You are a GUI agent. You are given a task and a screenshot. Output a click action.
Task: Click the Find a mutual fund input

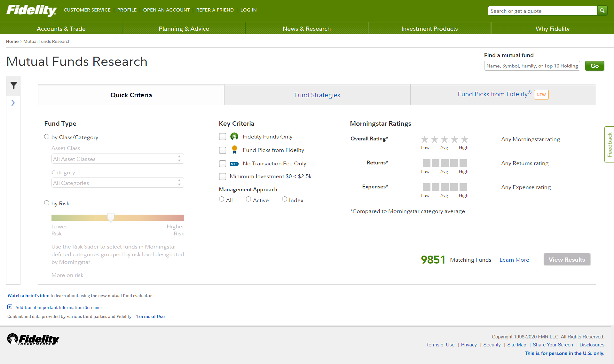point(532,66)
